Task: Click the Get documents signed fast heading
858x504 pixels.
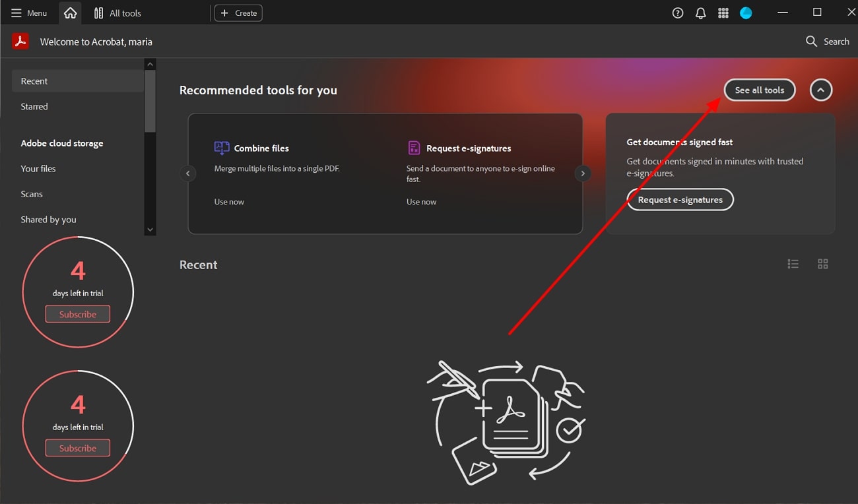Action: [x=680, y=142]
